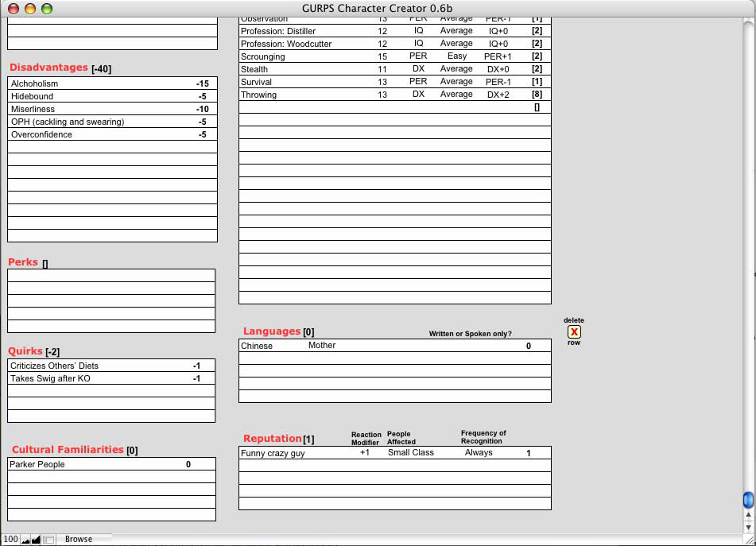
Task: Click the Profession: Distiller skill row
Action: click(395, 31)
